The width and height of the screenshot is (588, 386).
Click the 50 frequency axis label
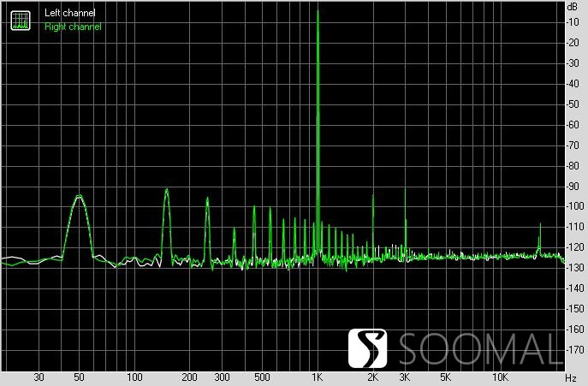pos(79,377)
